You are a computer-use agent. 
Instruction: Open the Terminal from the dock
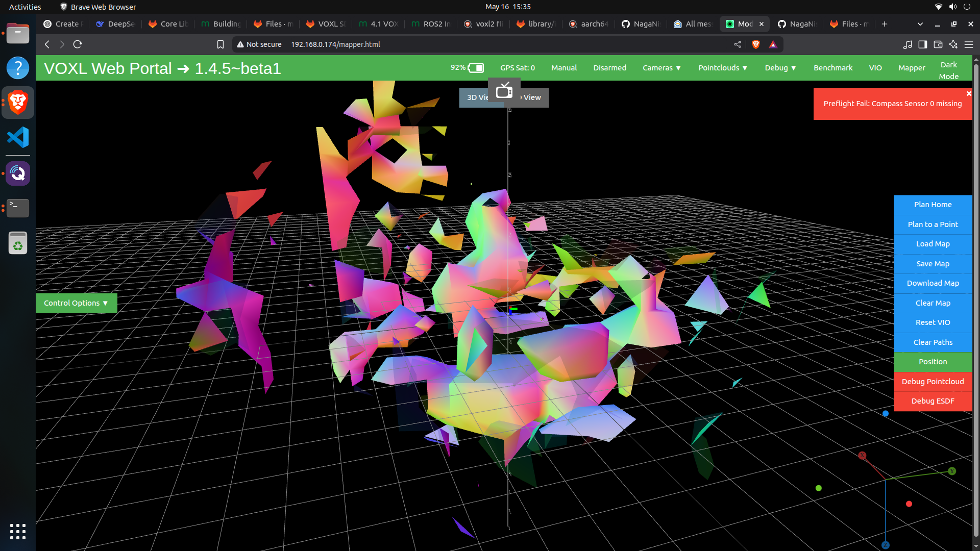click(x=18, y=208)
